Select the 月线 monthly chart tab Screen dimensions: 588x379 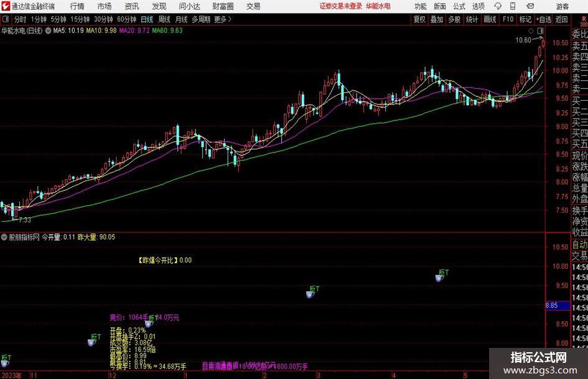pos(182,19)
